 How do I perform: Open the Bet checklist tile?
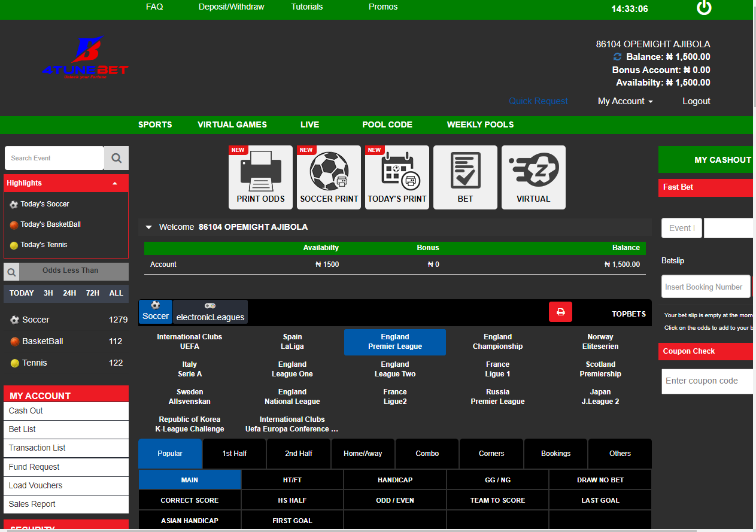click(465, 177)
